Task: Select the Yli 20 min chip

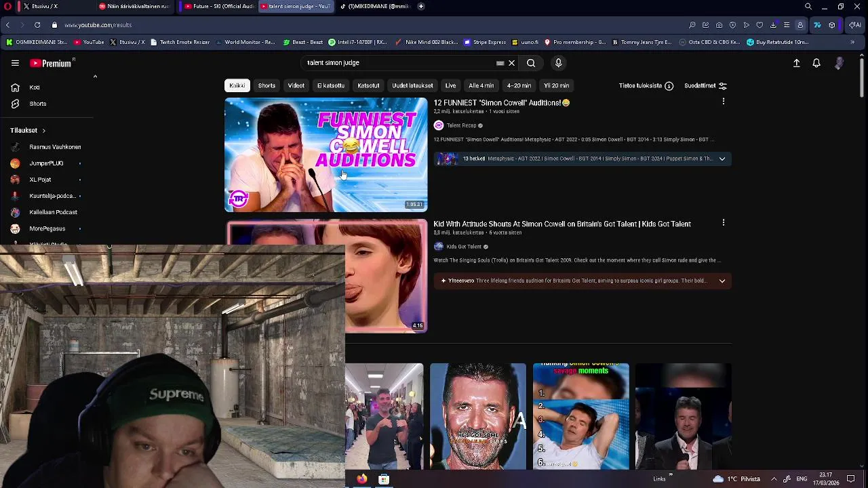Action: click(556, 85)
